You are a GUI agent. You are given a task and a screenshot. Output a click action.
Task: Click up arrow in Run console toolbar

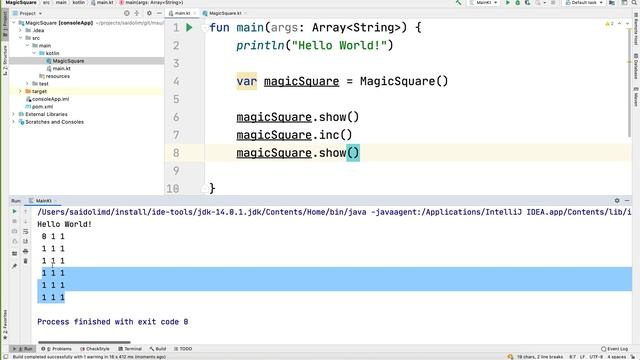click(26, 211)
